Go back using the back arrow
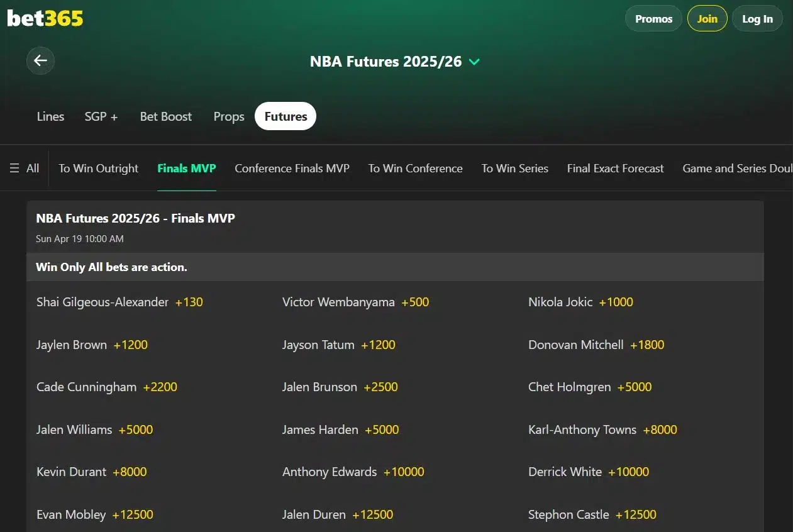 40,60
